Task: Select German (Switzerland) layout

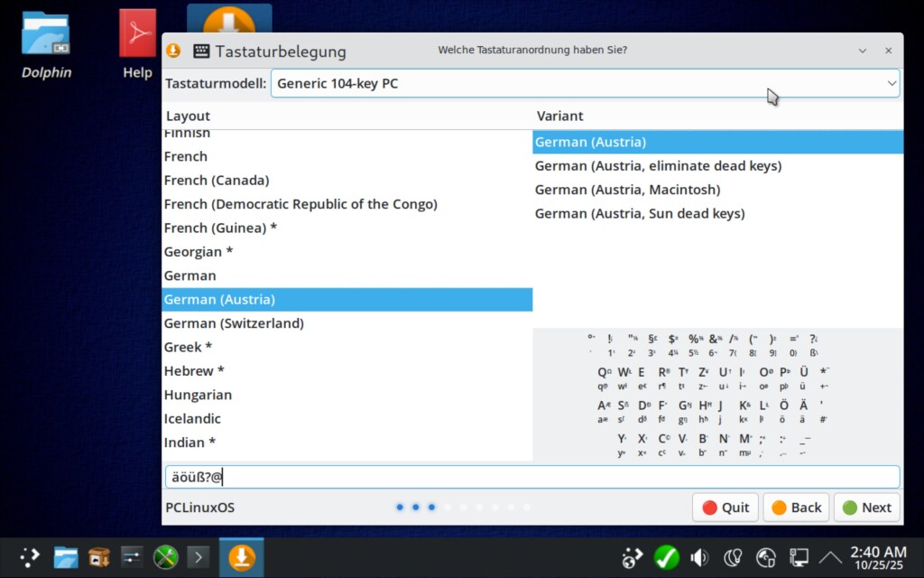Action: (234, 323)
